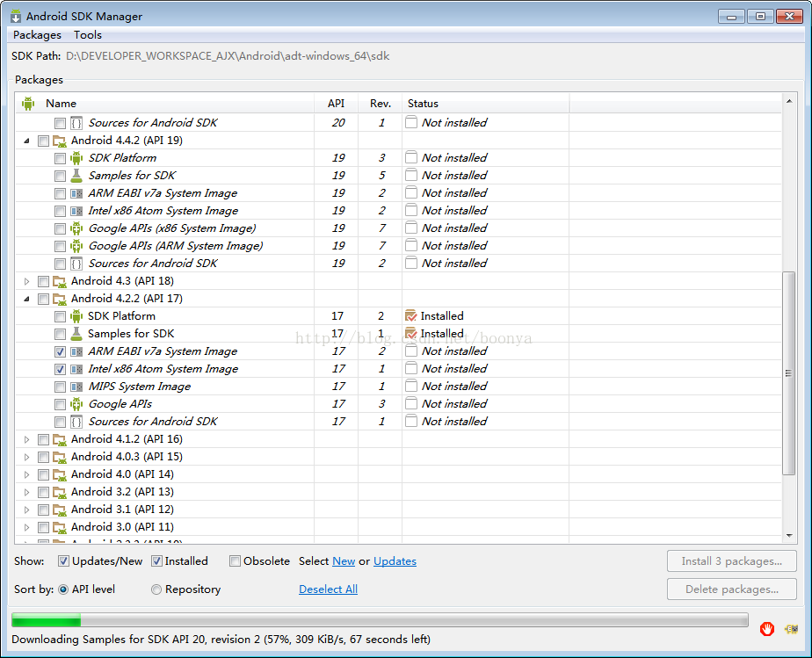The height and width of the screenshot is (658, 812).
Task: Click the download progress bar
Action: point(380,620)
